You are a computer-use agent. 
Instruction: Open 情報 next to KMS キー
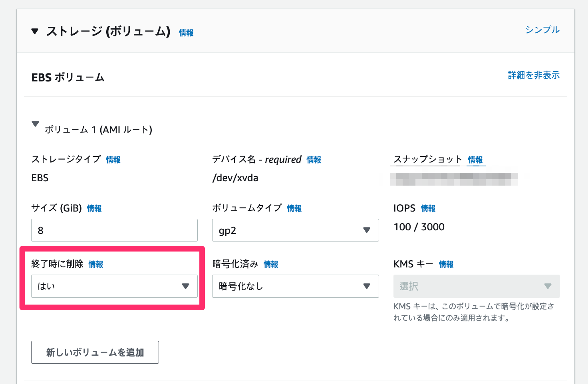(x=446, y=264)
